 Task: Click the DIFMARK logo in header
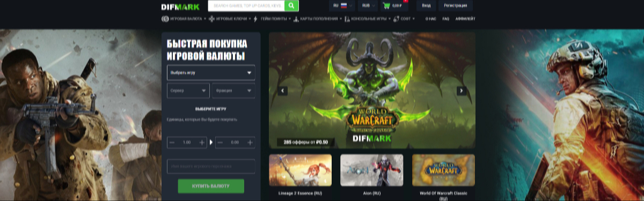[x=180, y=7]
